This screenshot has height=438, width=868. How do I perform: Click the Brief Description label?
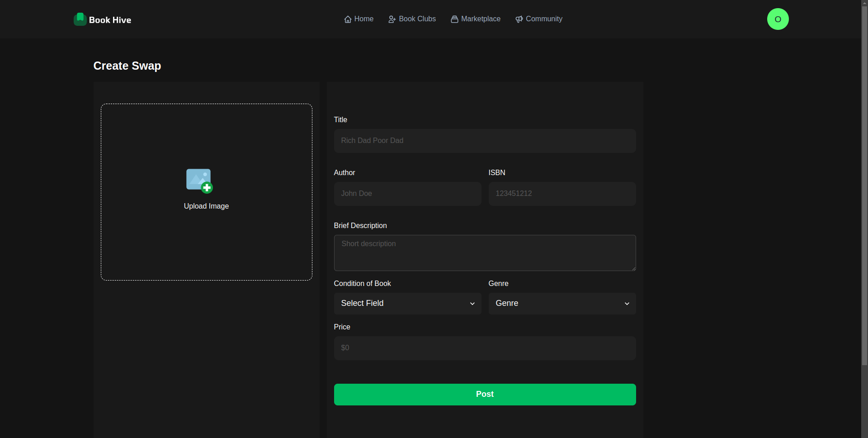(x=360, y=225)
